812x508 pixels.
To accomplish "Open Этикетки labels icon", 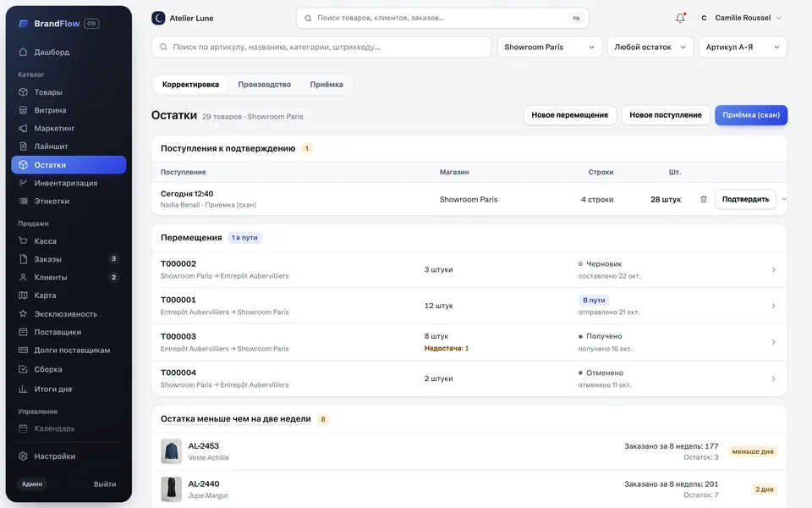I will coord(23,202).
